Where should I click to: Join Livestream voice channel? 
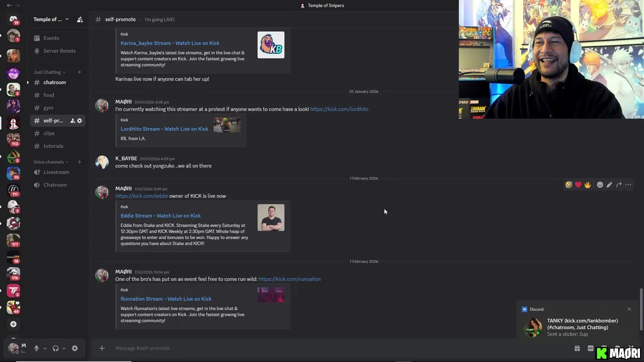tap(57, 172)
